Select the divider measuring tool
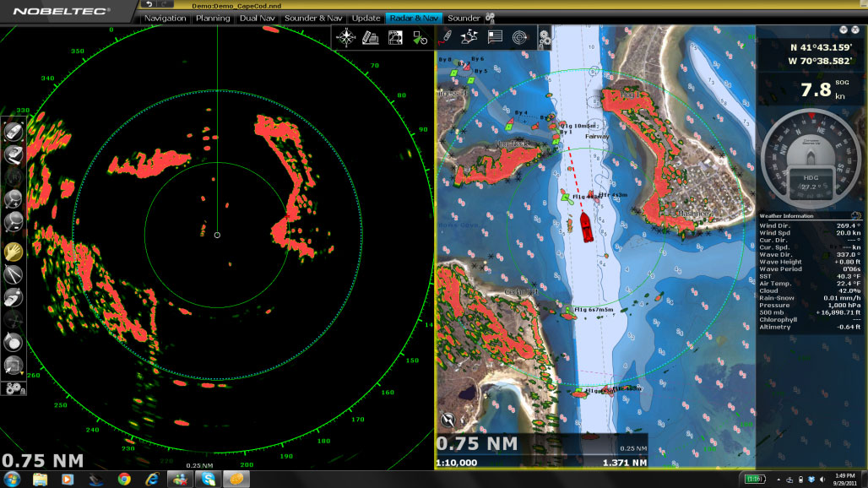 pos(14,274)
